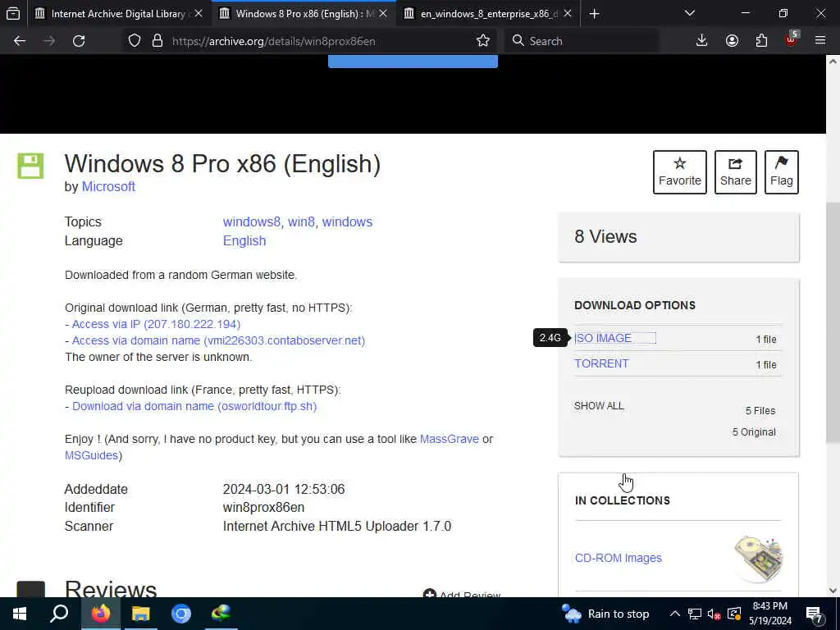Open the windows8 topic link
The height and width of the screenshot is (630, 840).
click(251, 221)
